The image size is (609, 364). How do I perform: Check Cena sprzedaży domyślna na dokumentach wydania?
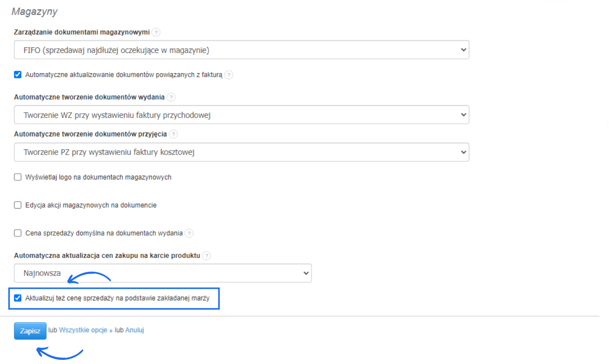(18, 233)
